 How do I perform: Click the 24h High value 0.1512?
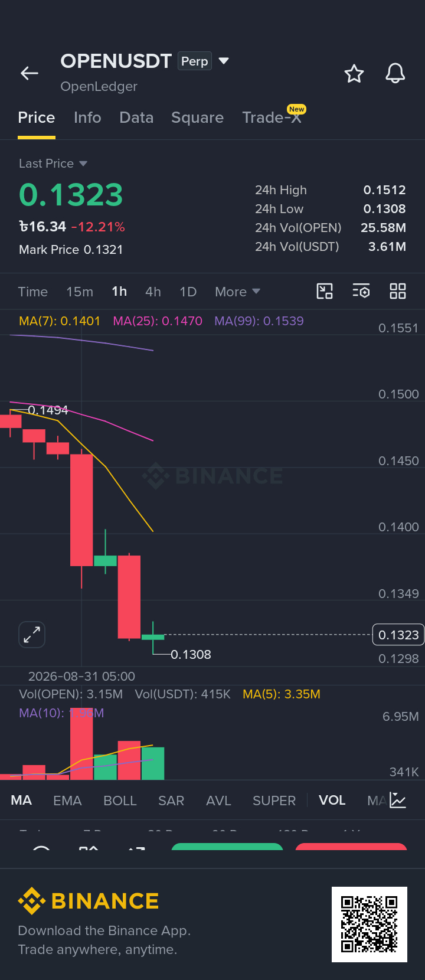pos(385,190)
